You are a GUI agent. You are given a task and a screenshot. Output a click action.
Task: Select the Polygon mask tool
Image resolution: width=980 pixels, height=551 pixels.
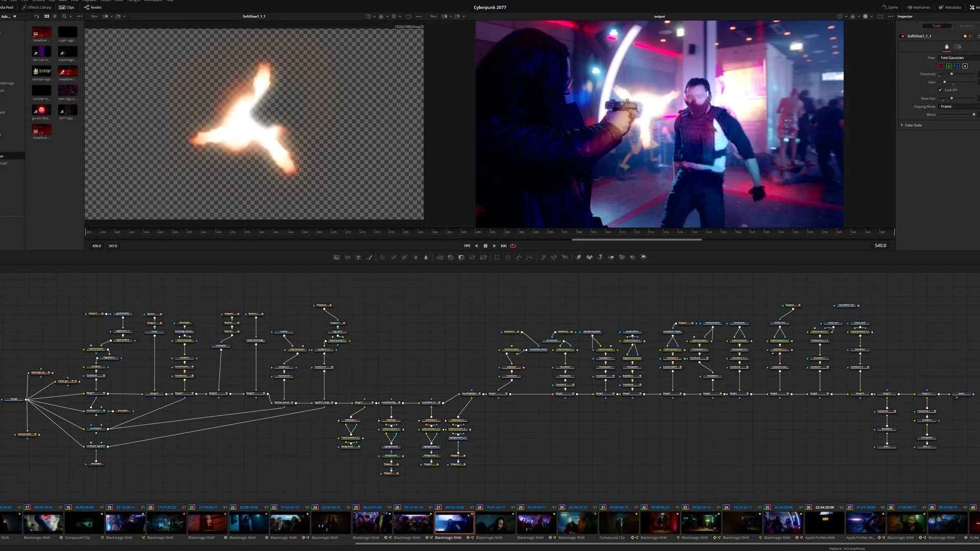coord(519,257)
